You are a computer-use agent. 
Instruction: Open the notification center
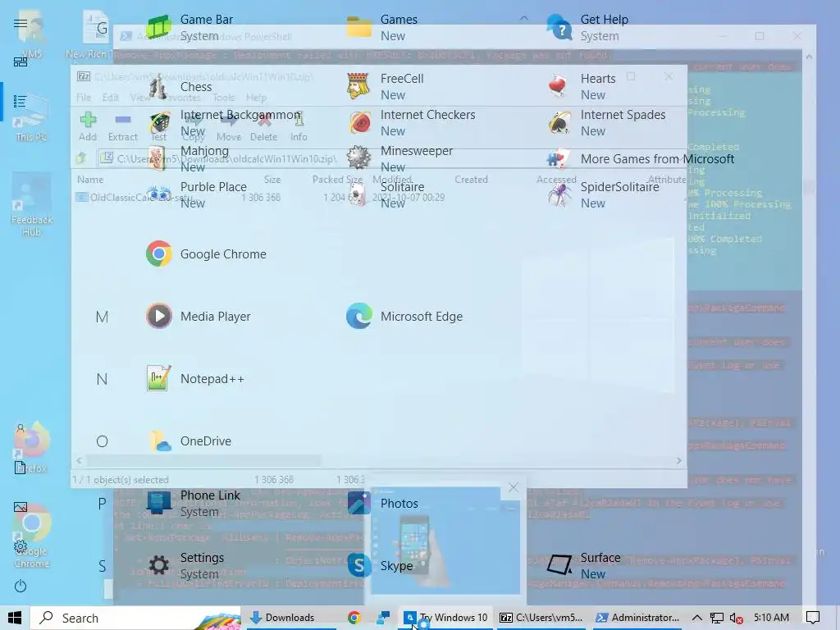coord(813,618)
